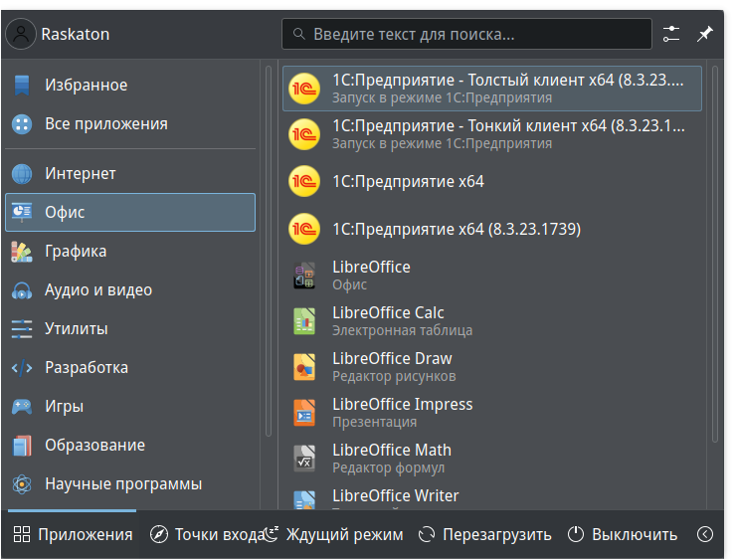The width and height of the screenshot is (734, 560).
Task: Click the LibreOffice Writer document icon
Action: 304,499
